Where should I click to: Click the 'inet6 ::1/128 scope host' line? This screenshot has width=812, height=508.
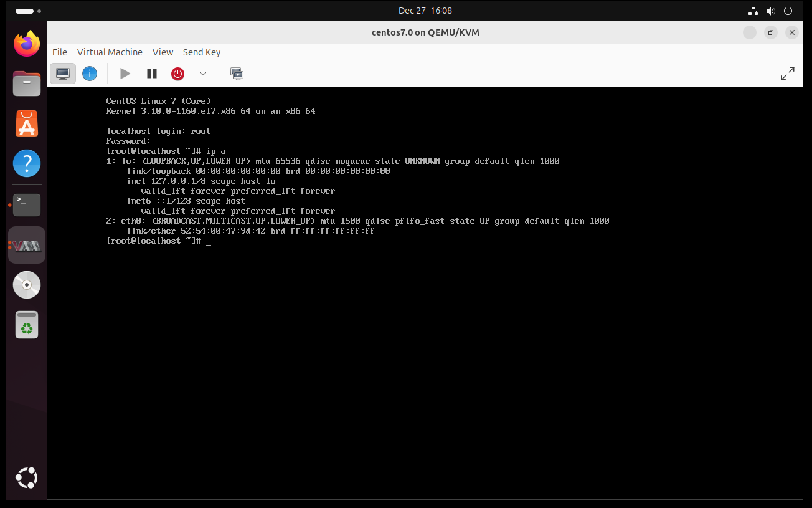pyautogui.click(x=186, y=201)
